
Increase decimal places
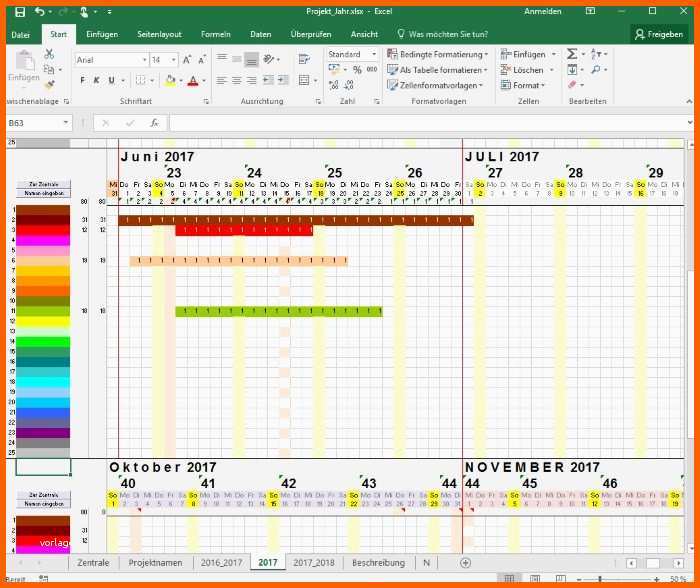coord(333,84)
